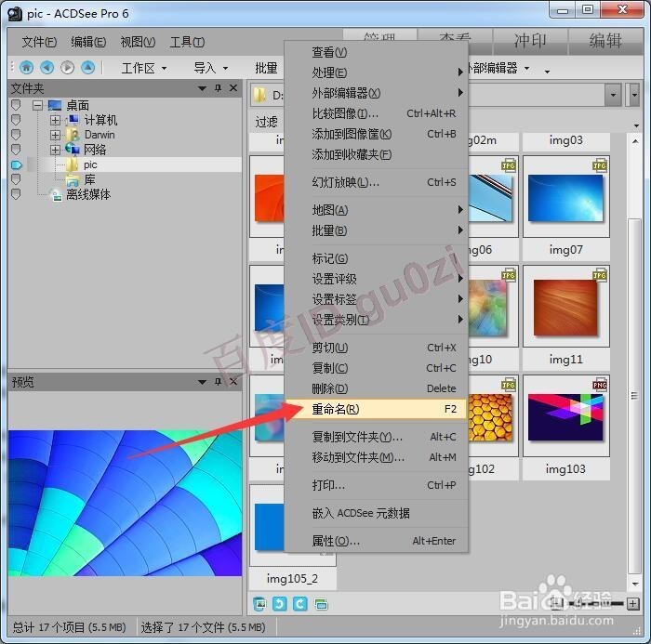Click the ACDSee application icon in title bar
The image size is (651, 644).
15,14
